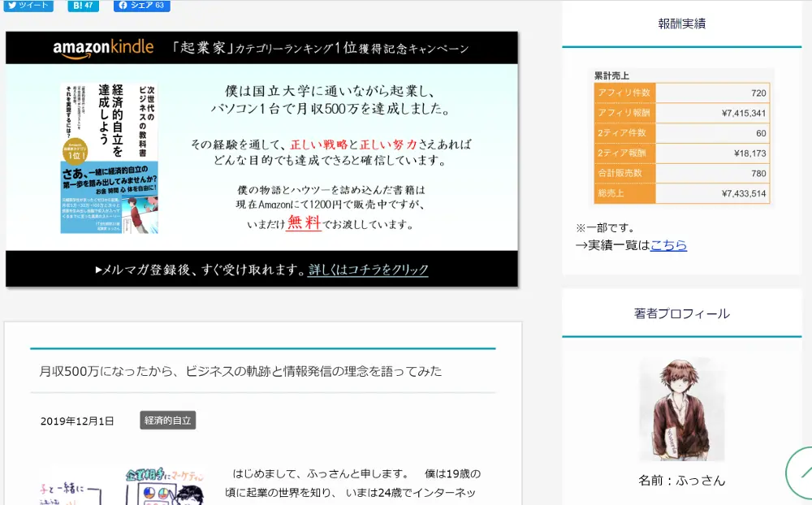This screenshot has height=505, width=812.
Task: Click the Twitter bird icon on the tweet button
Action: pos(11,6)
